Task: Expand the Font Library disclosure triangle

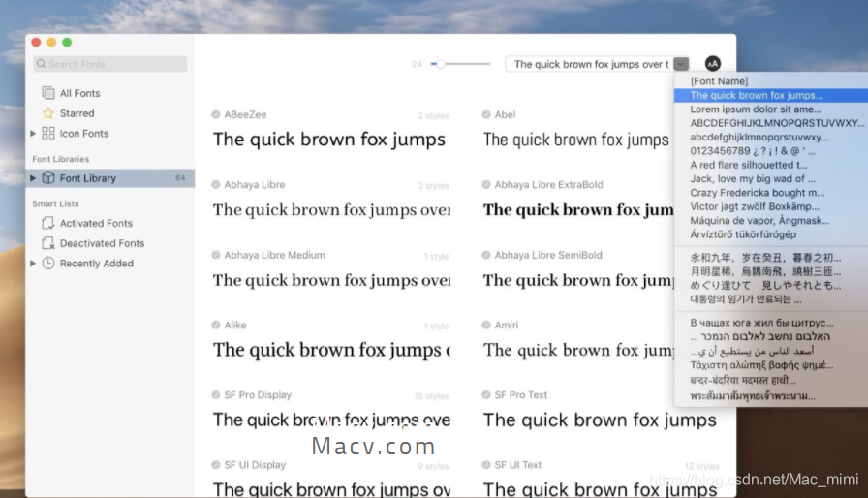Action: (x=33, y=178)
